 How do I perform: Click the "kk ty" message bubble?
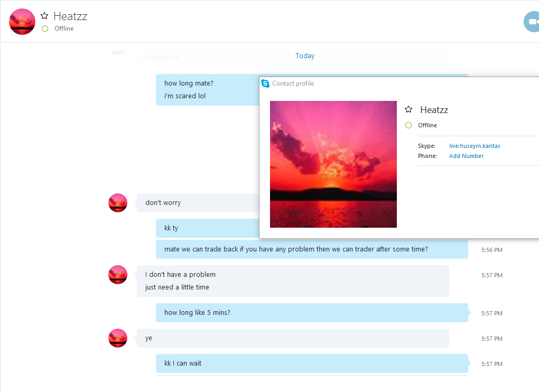207,228
